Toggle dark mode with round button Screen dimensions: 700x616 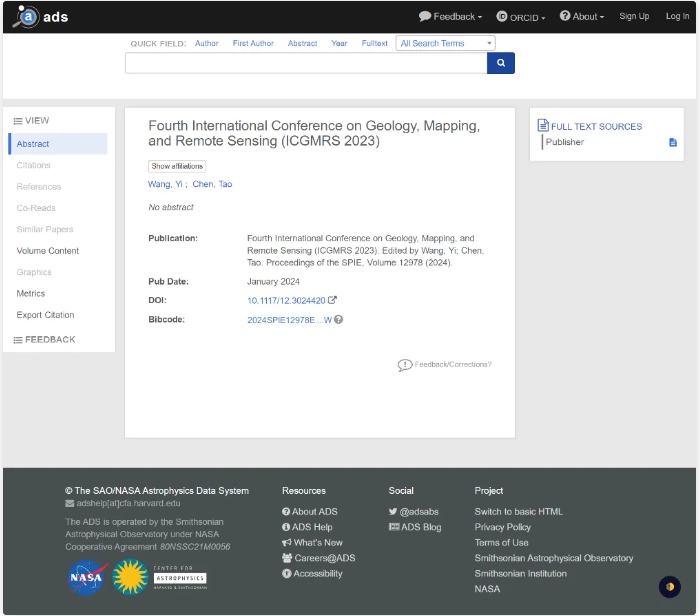tap(670, 587)
